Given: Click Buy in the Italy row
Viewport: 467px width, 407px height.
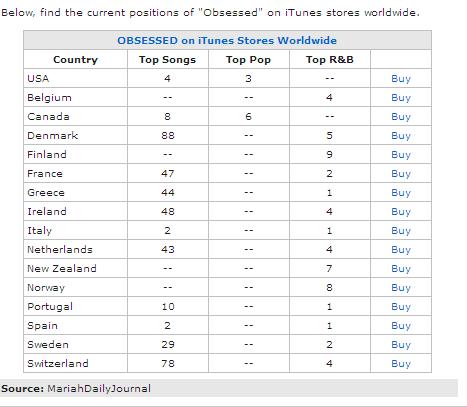Looking at the screenshot, I should coord(401,231).
